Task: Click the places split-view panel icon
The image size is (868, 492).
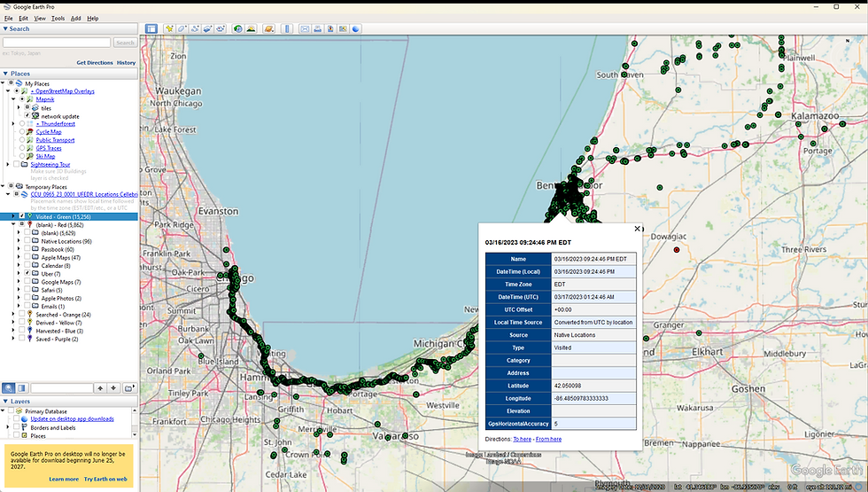Action: (21, 388)
